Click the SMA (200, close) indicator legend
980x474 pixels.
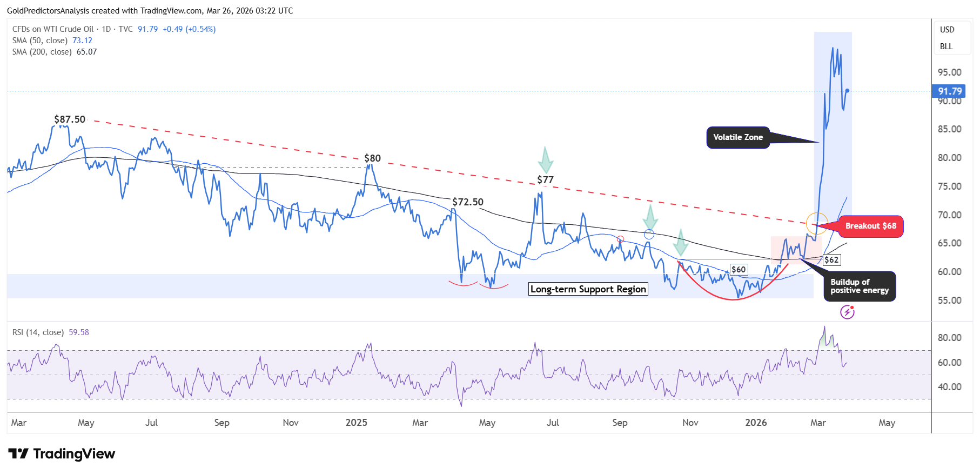(42, 52)
